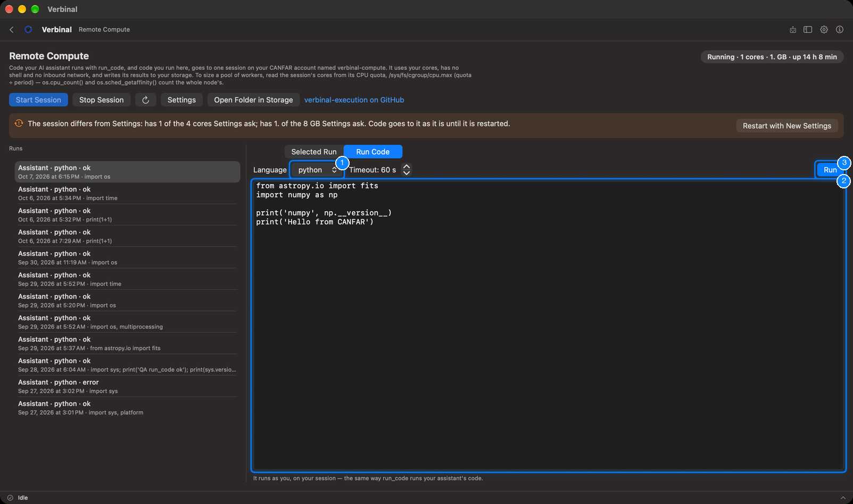This screenshot has height=504, width=853.
Task: Open verbinal-execution on GitHub link
Action: [354, 100]
